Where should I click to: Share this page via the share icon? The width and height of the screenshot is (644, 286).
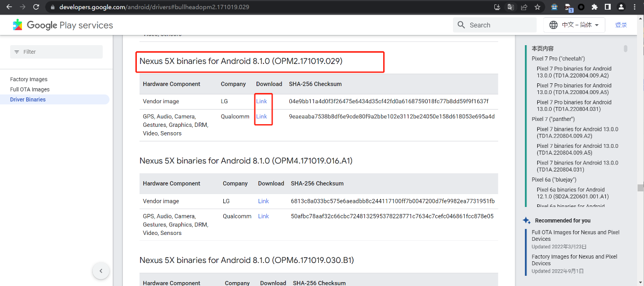(524, 8)
